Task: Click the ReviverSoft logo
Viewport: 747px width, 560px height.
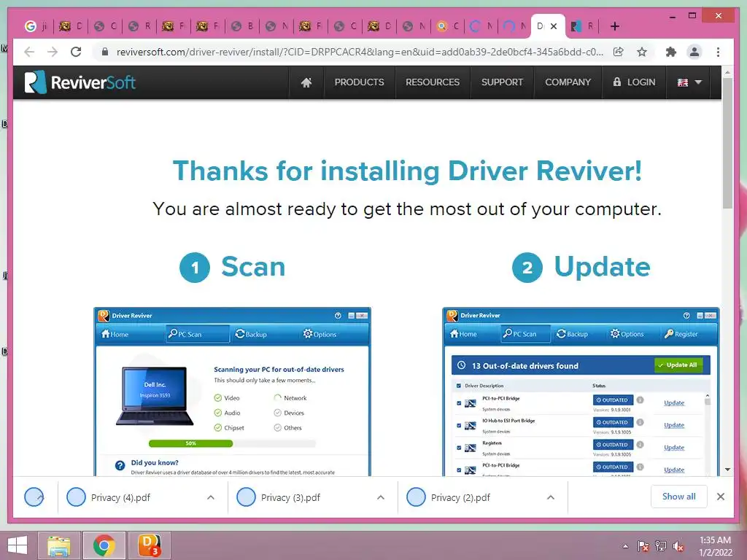Action: (80, 82)
